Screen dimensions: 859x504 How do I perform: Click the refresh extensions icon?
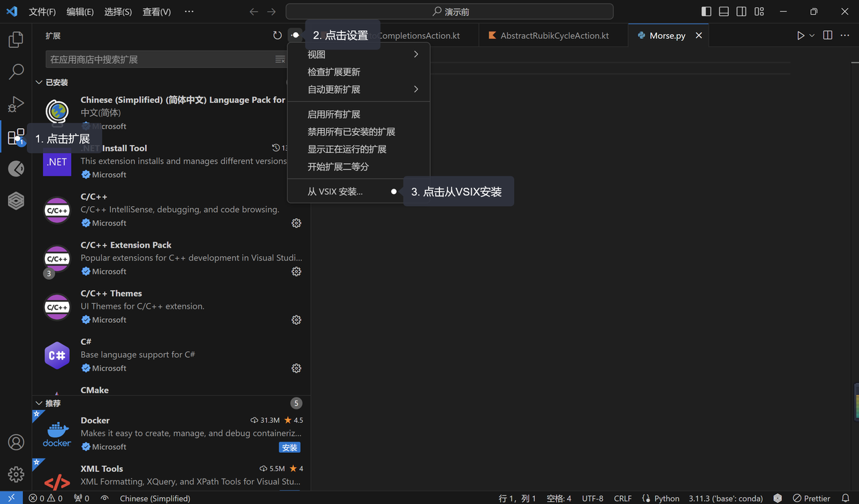(x=277, y=36)
